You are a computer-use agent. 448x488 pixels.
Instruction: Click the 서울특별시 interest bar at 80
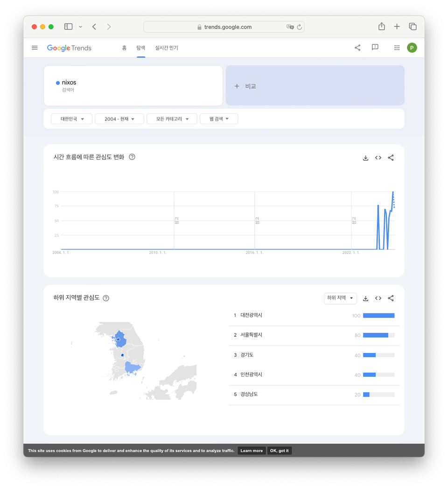pos(378,335)
